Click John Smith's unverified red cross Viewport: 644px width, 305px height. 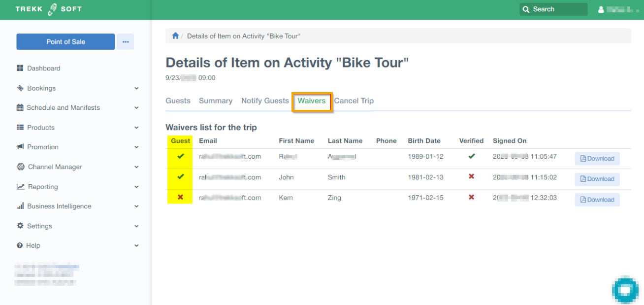coord(471,176)
